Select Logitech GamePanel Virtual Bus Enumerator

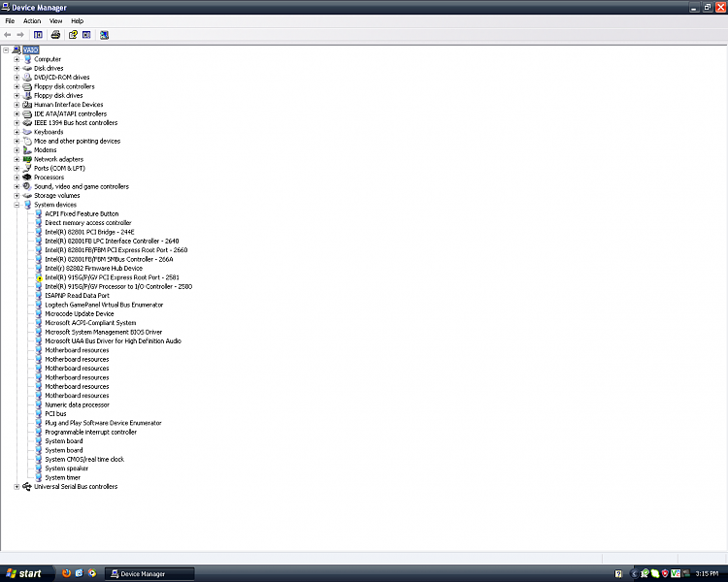click(104, 305)
